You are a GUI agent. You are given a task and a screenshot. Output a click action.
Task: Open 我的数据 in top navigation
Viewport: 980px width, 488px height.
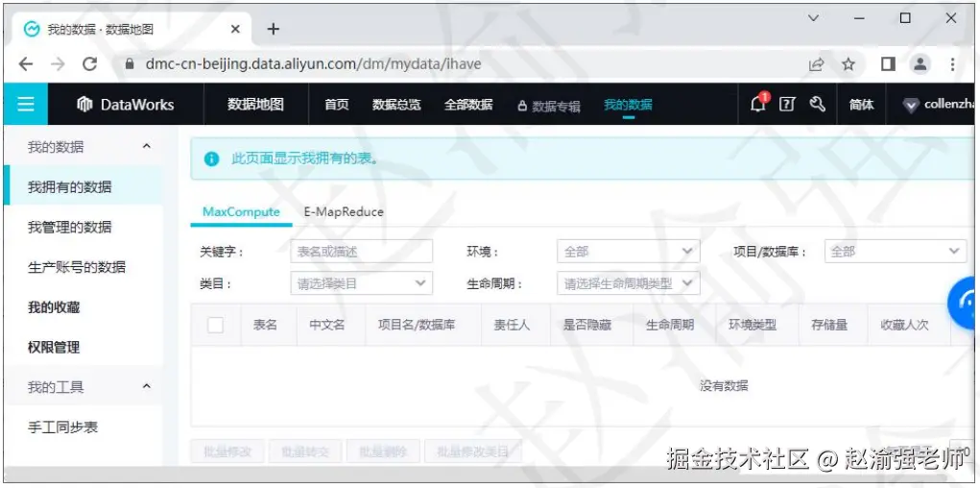(x=628, y=105)
